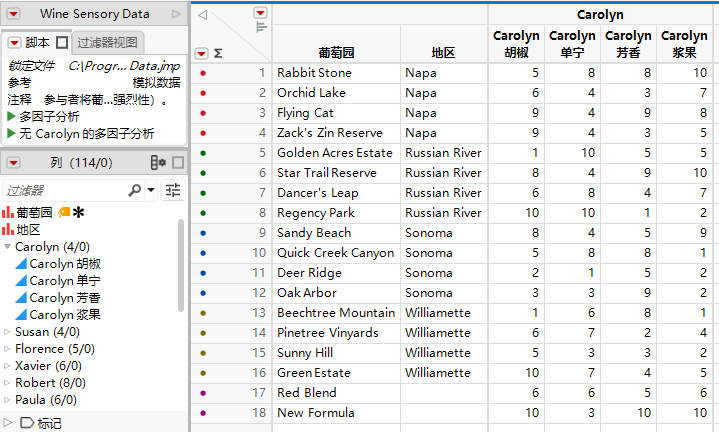Click the red marker of the Rabbit Stone row
719x432 pixels.
pyautogui.click(x=203, y=73)
